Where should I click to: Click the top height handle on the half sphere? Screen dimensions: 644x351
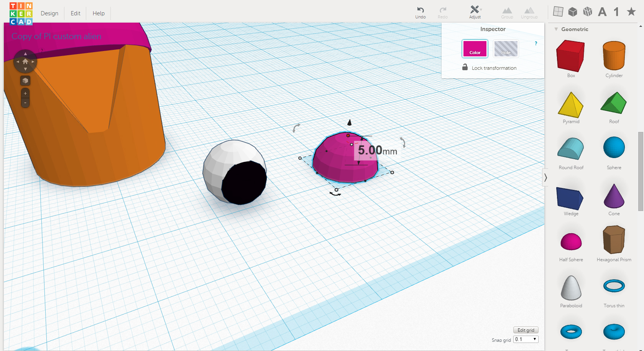point(348,135)
